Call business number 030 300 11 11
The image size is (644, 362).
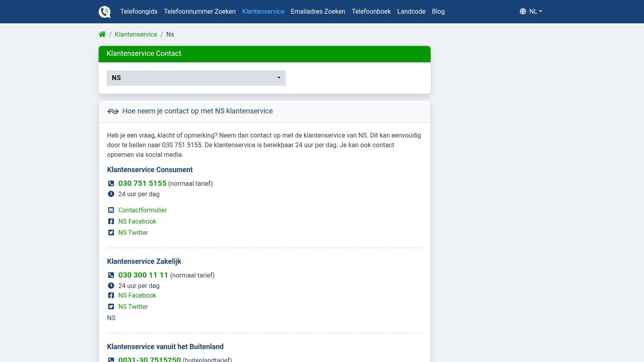(x=143, y=275)
